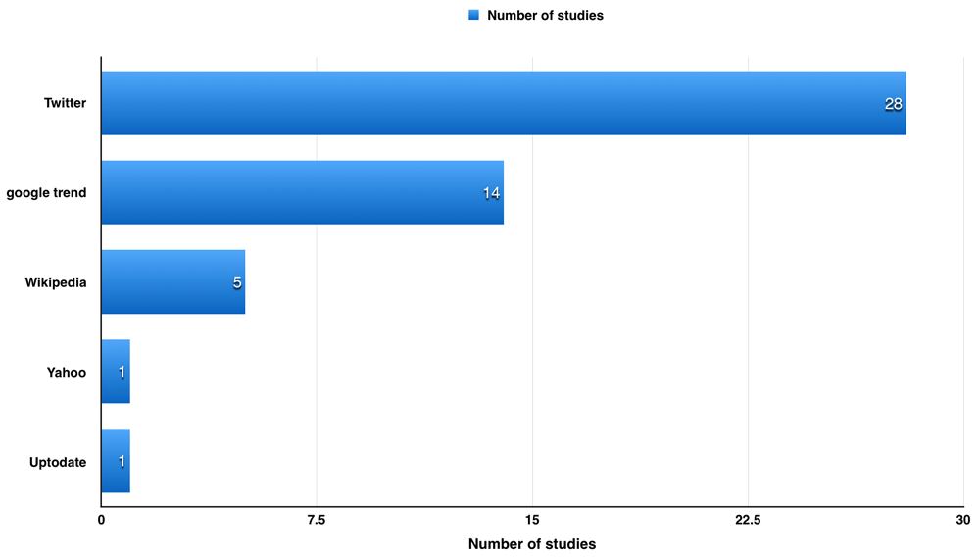This screenshot has width=980, height=557.
Task: Click the value label 5 on Wikipedia bar
Action: [237, 283]
